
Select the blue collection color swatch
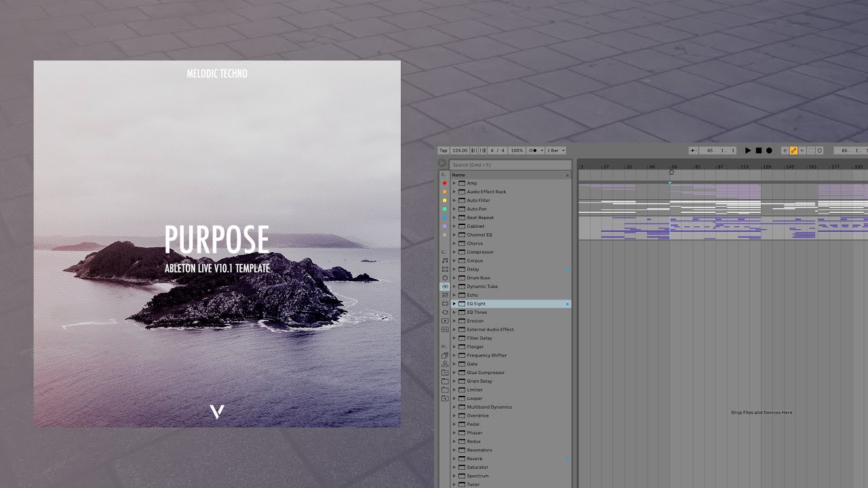pos(445,218)
